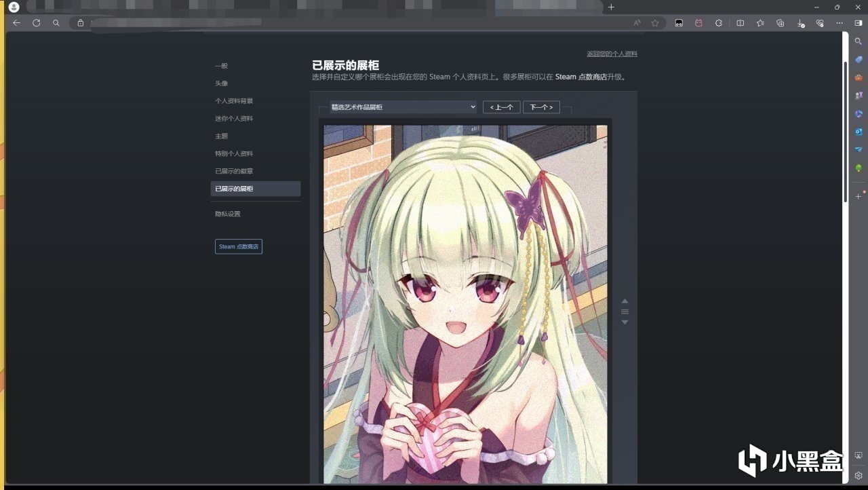Open the Favorites list

click(x=760, y=23)
